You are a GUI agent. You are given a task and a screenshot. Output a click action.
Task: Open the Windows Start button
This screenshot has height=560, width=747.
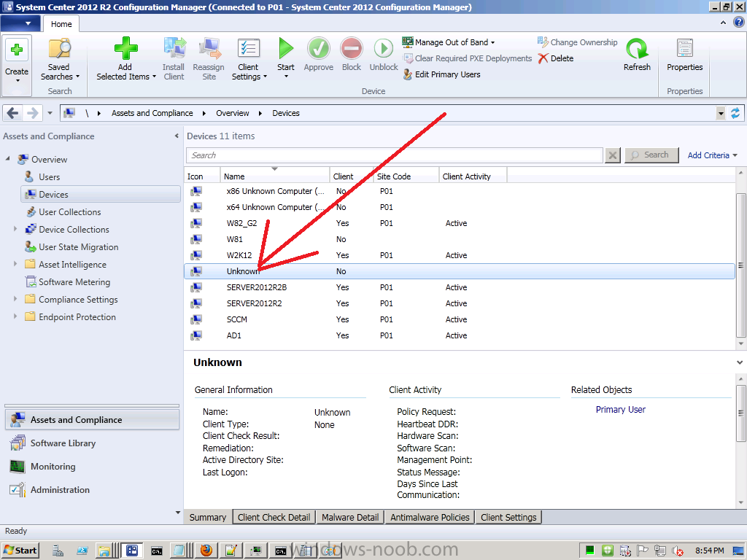point(20,551)
